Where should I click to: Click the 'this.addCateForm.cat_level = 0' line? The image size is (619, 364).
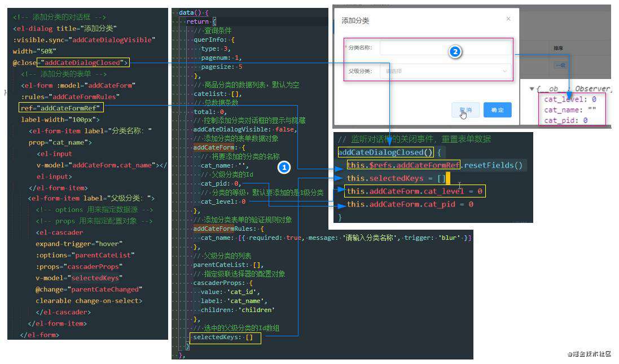coord(415,191)
